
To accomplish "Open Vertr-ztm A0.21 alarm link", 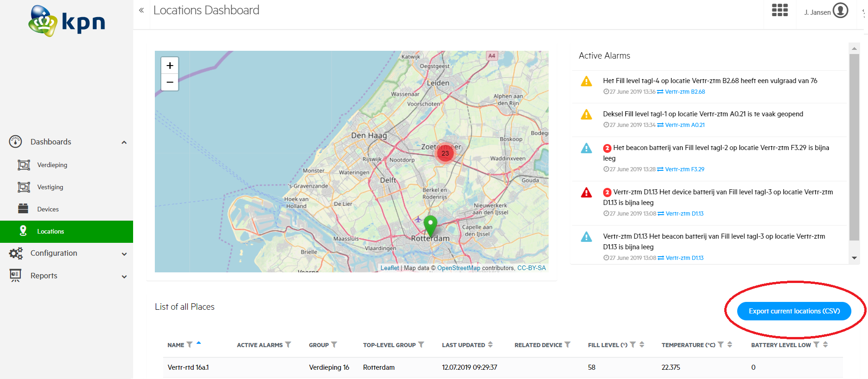I will (x=685, y=125).
